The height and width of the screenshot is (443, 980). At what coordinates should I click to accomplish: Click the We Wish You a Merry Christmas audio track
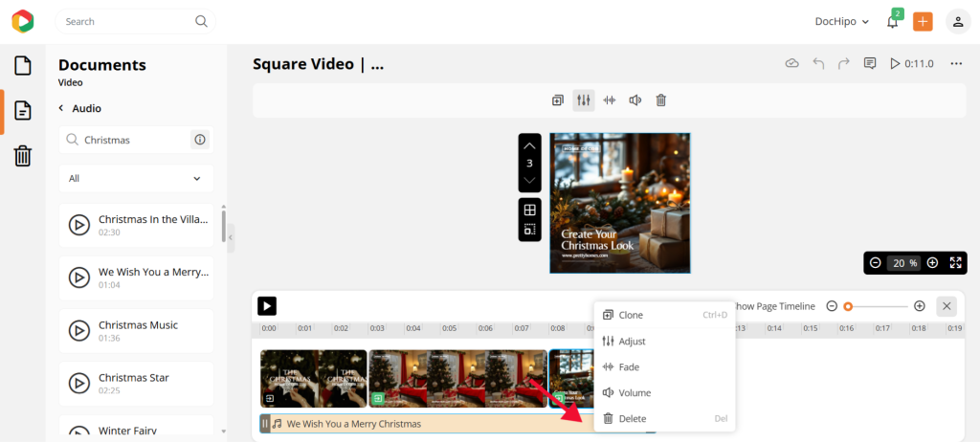tap(457, 424)
